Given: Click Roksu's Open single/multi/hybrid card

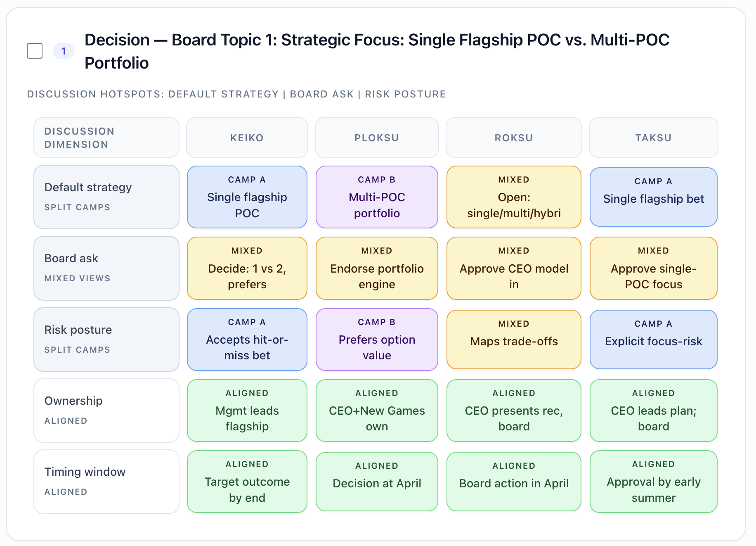Looking at the screenshot, I should [514, 197].
